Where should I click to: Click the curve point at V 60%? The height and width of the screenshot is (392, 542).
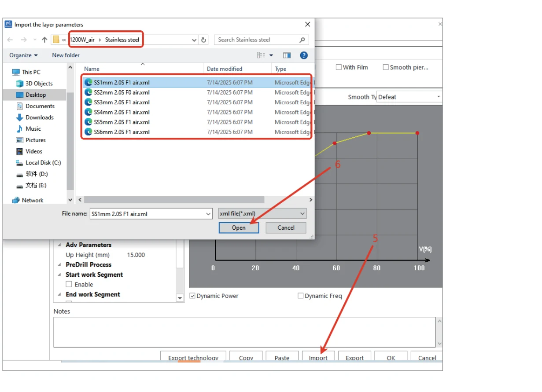coord(335,143)
